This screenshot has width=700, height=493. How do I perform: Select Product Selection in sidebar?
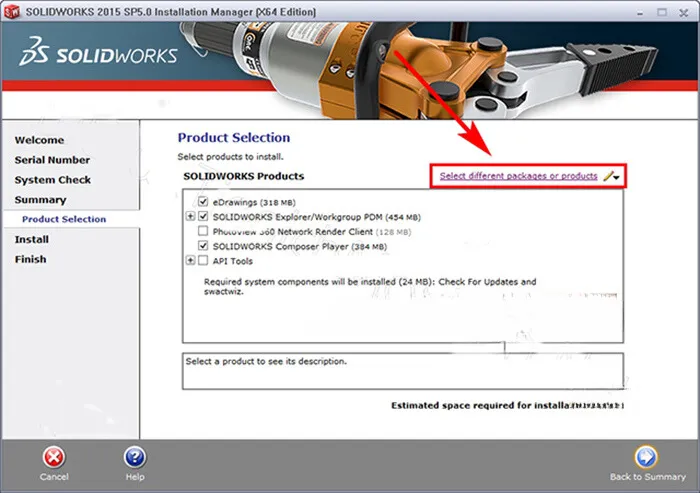tap(64, 219)
